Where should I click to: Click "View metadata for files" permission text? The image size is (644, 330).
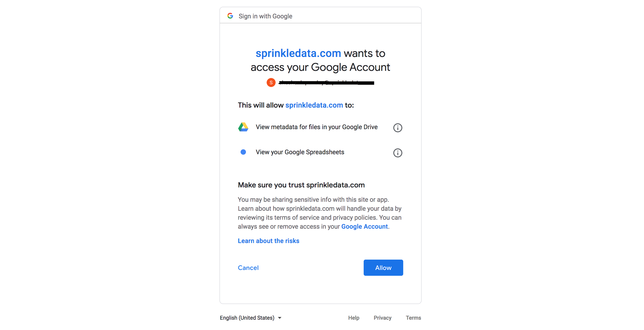(316, 127)
